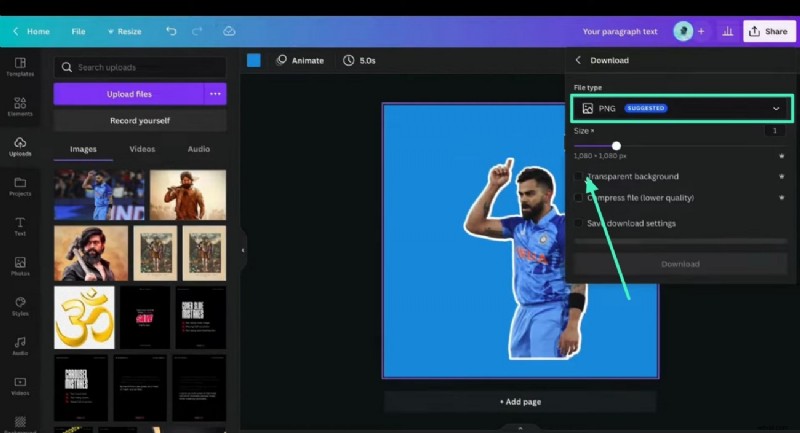Check the Save download settings box
The height and width of the screenshot is (433, 800).
pos(578,223)
